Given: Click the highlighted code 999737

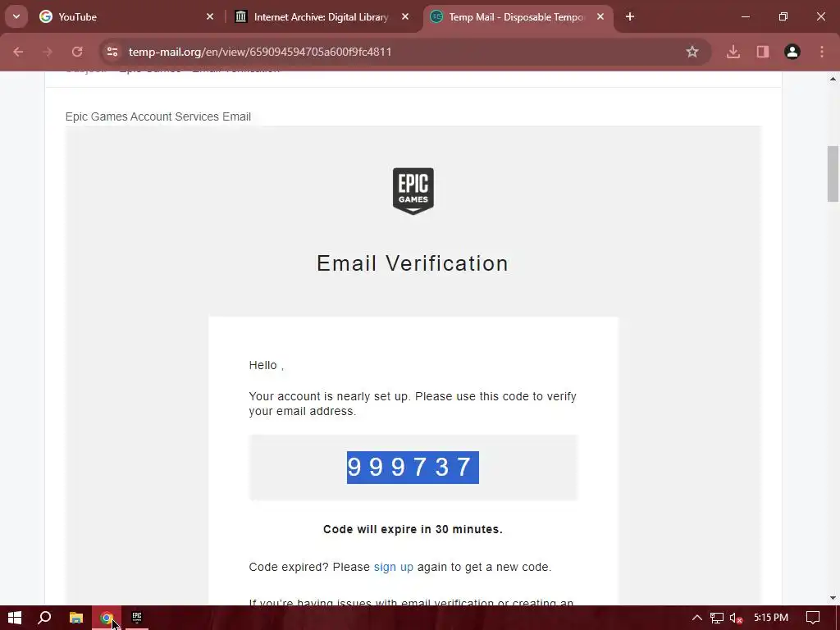Looking at the screenshot, I should coord(413,467).
